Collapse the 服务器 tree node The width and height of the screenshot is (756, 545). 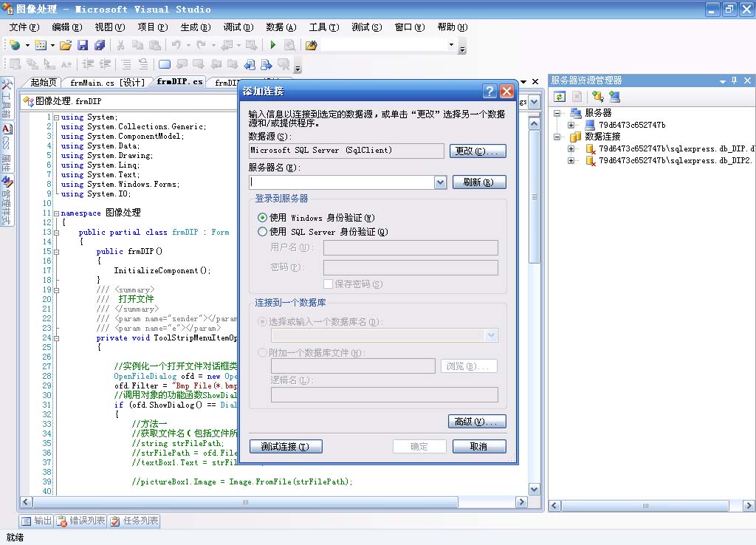[x=557, y=113]
